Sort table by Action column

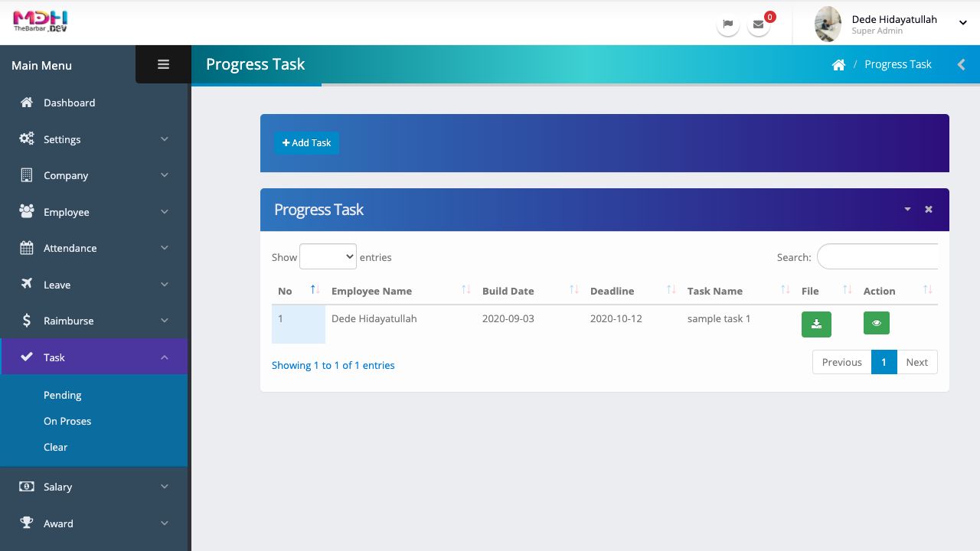click(x=897, y=291)
